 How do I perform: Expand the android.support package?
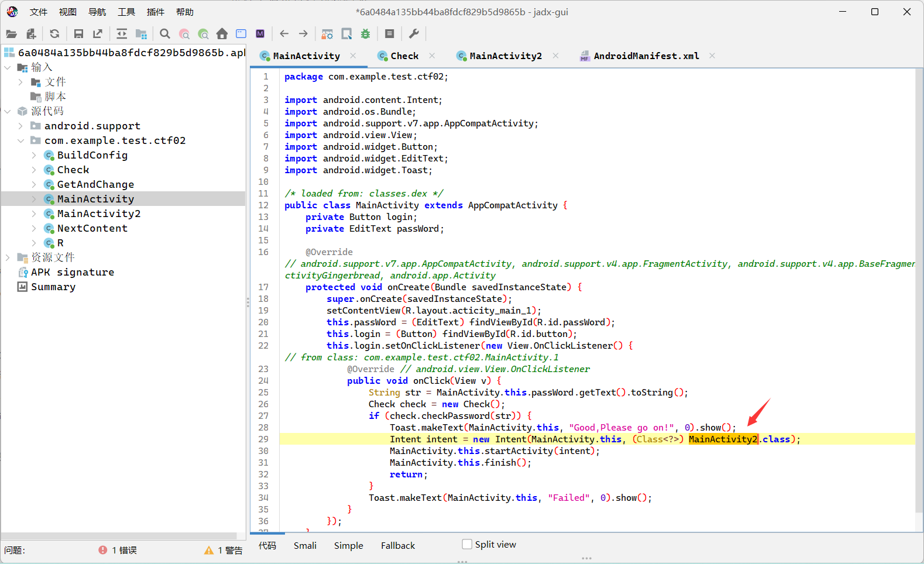coord(20,126)
